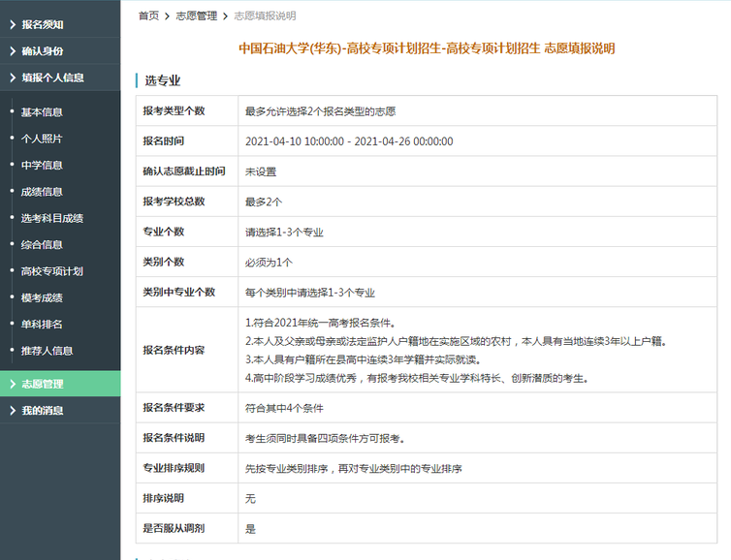This screenshot has width=731, height=560.
Task: Click the 无 value in 排序说明 row
Action: click(250, 499)
